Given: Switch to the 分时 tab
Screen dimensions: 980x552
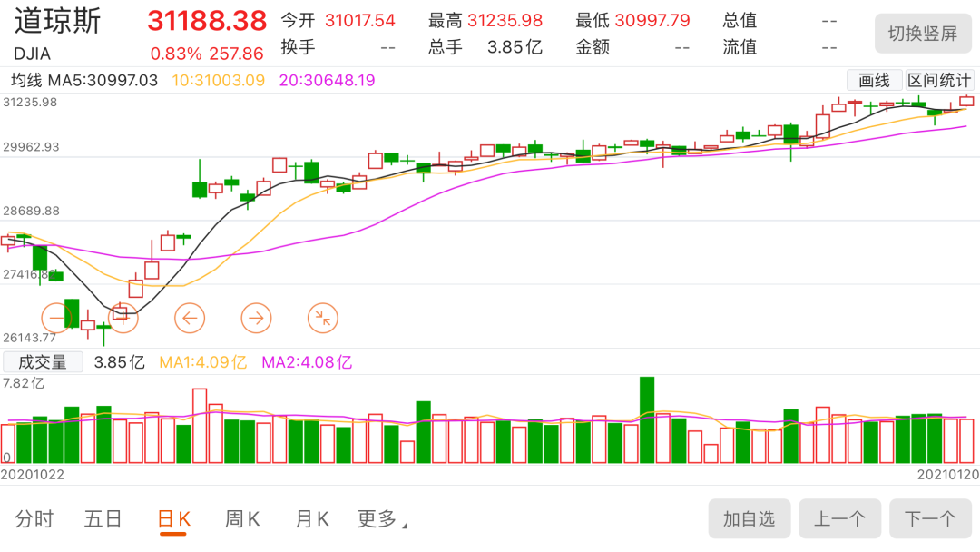Looking at the screenshot, I should (34, 519).
